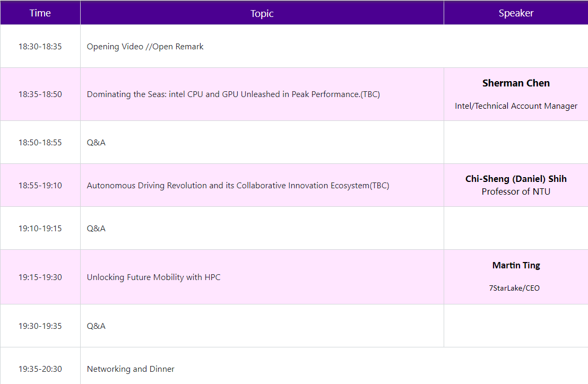Viewport: 588px width, 384px height.
Task: Click the Topic column header
Action: (x=262, y=14)
